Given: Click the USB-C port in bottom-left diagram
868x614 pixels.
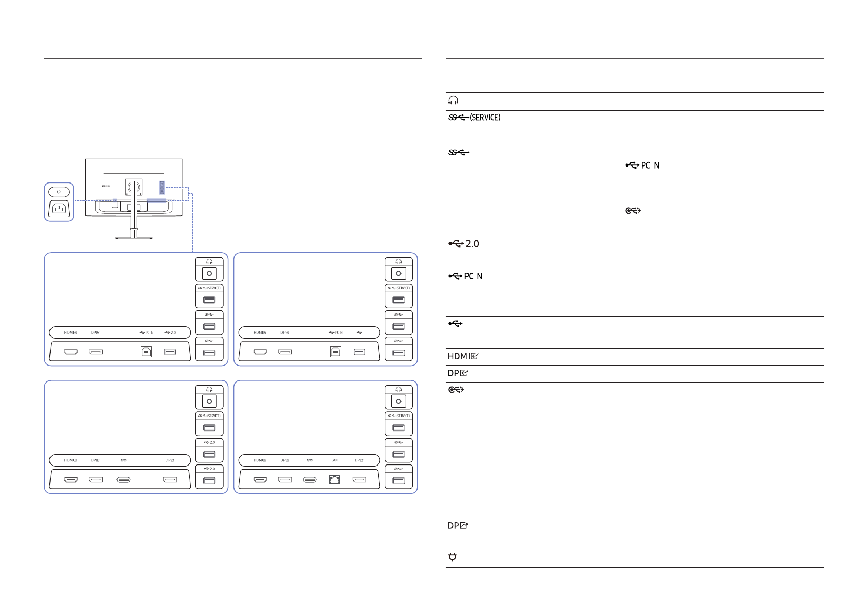Looking at the screenshot, I should coord(123,480).
